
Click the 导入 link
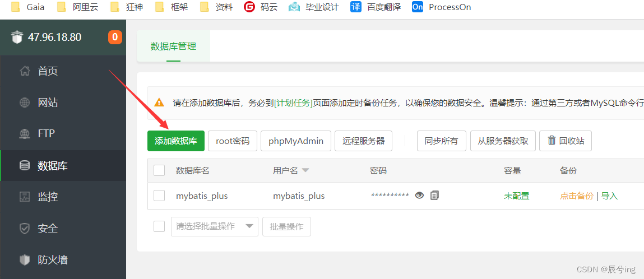(x=609, y=196)
